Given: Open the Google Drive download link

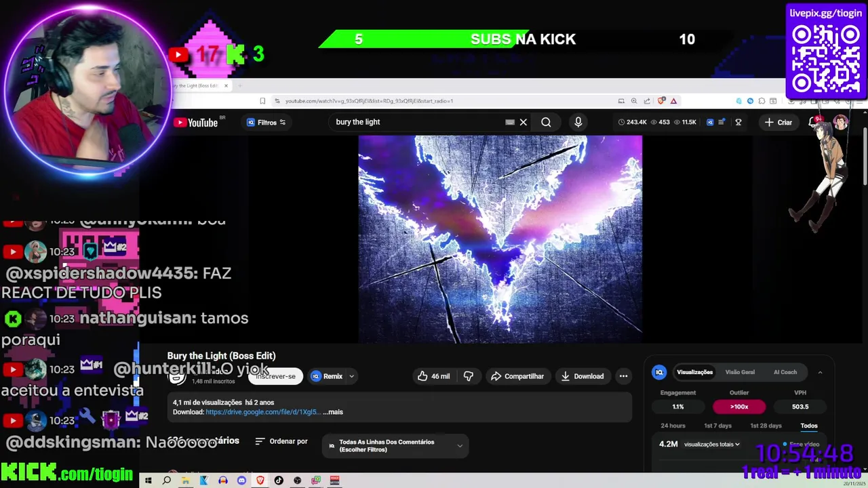Looking at the screenshot, I should (262, 412).
